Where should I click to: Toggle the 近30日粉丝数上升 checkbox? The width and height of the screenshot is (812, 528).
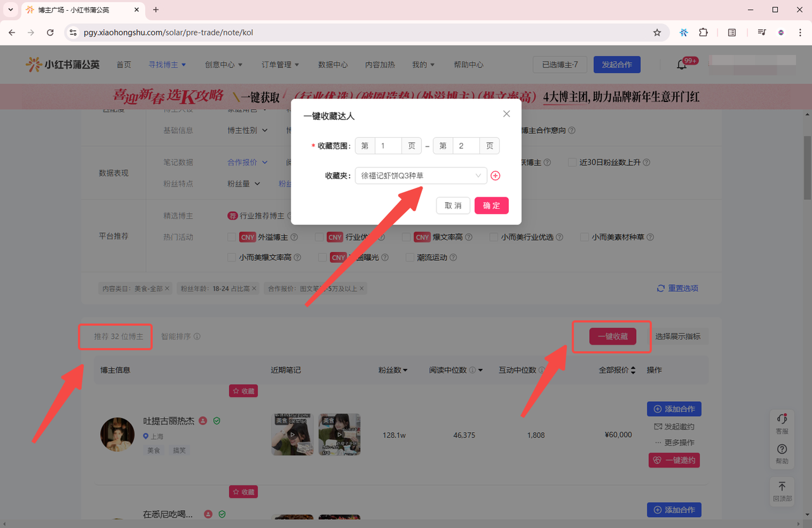(x=572, y=162)
